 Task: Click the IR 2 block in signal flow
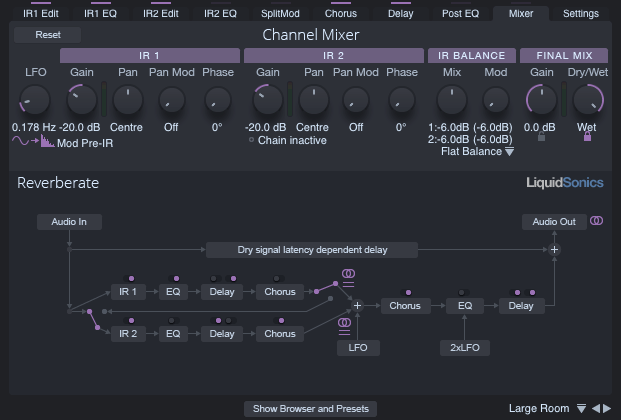(x=128, y=334)
